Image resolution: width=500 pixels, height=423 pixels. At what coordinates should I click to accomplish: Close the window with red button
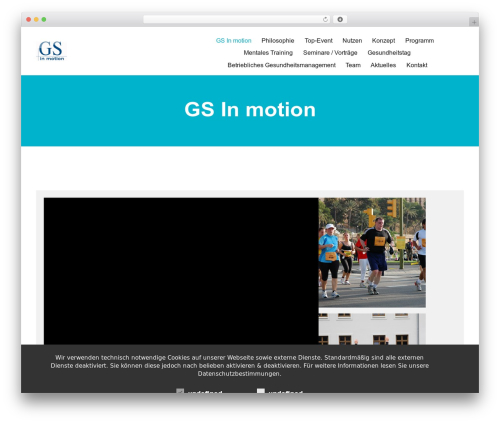(x=29, y=19)
